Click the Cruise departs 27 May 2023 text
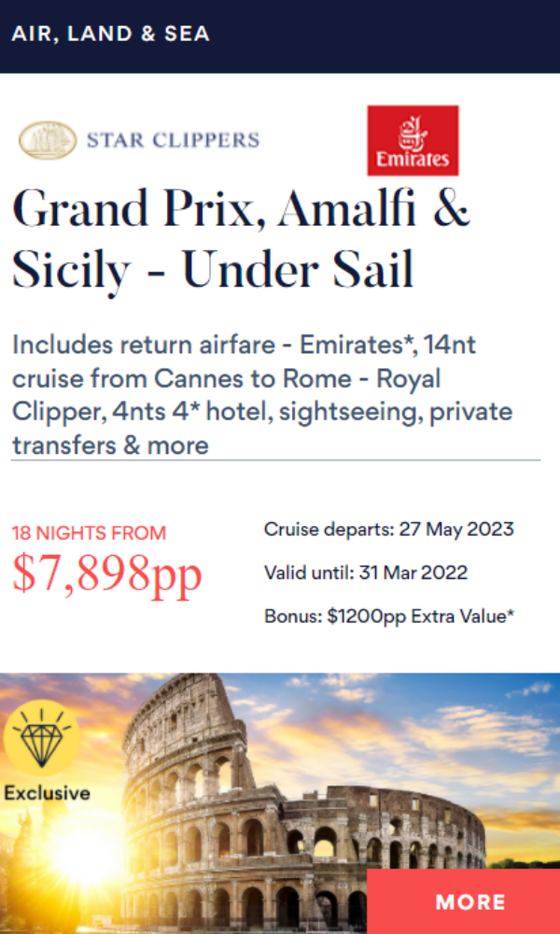Screen dimensions: 560x934 [388, 529]
